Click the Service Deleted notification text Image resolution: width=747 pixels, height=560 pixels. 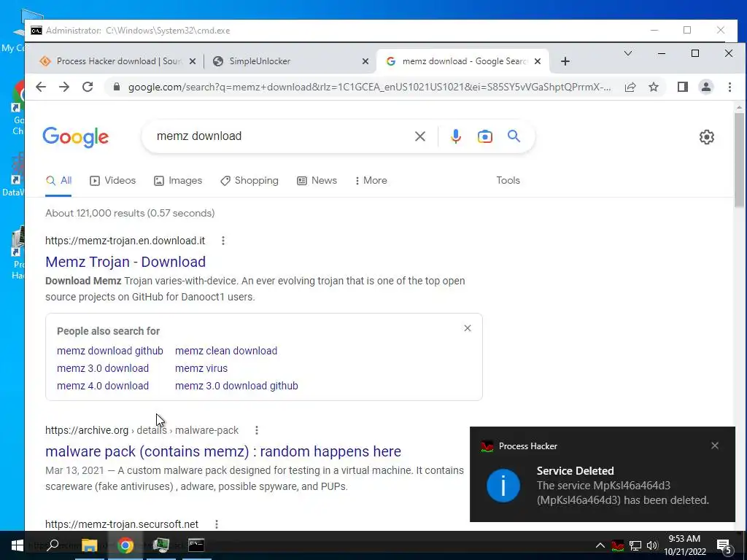point(575,471)
